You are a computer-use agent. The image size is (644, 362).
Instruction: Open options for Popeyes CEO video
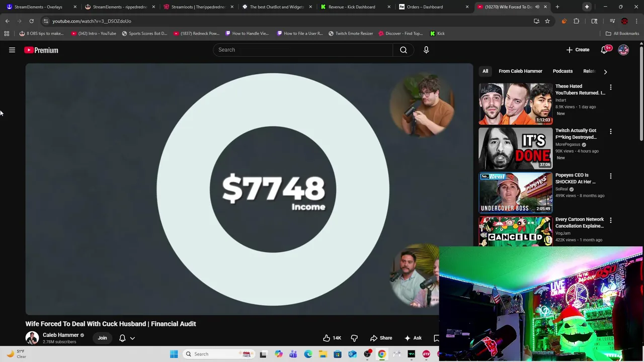(611, 176)
